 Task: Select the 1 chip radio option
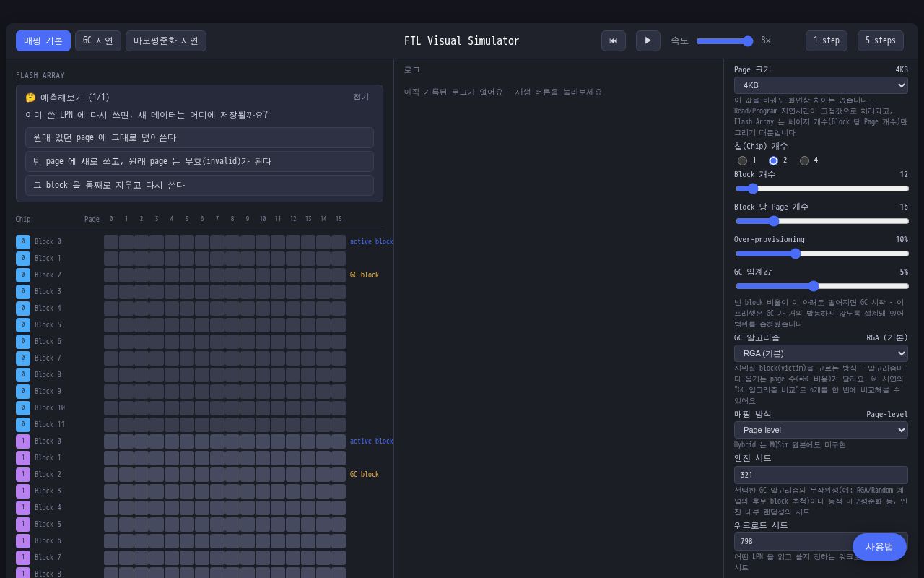point(742,160)
